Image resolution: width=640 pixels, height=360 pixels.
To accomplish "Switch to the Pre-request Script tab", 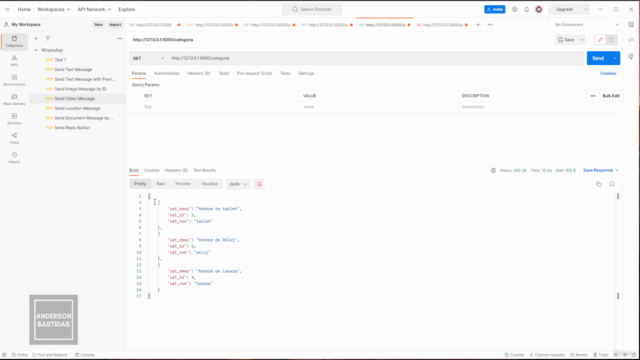I will click(x=254, y=73).
